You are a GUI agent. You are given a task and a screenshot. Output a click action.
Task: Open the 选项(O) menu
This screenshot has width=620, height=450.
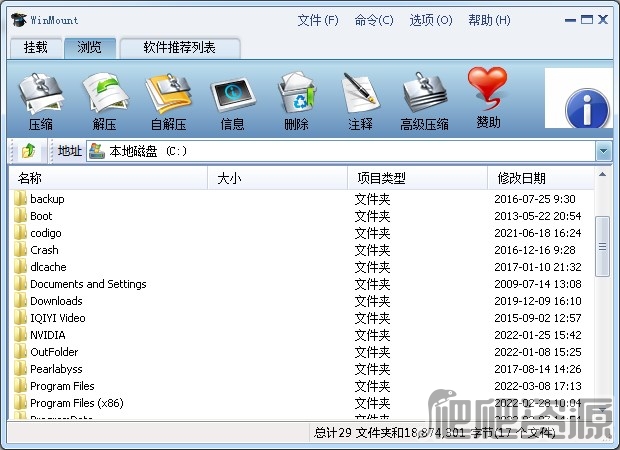pyautogui.click(x=431, y=20)
